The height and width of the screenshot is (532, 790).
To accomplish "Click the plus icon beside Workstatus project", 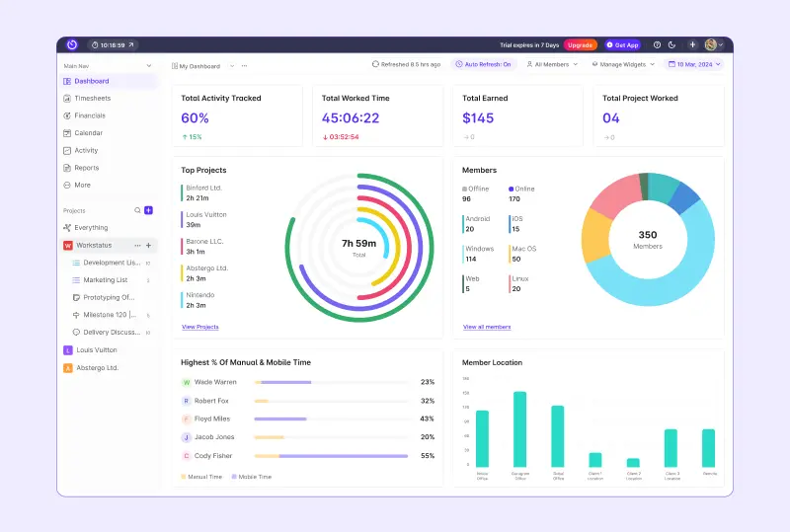I will [148, 245].
